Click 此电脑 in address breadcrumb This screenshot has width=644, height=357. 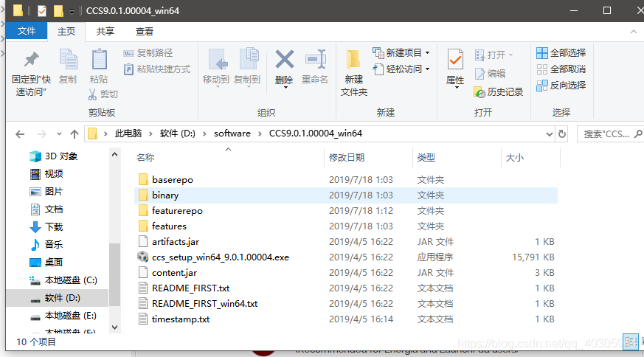(x=128, y=134)
